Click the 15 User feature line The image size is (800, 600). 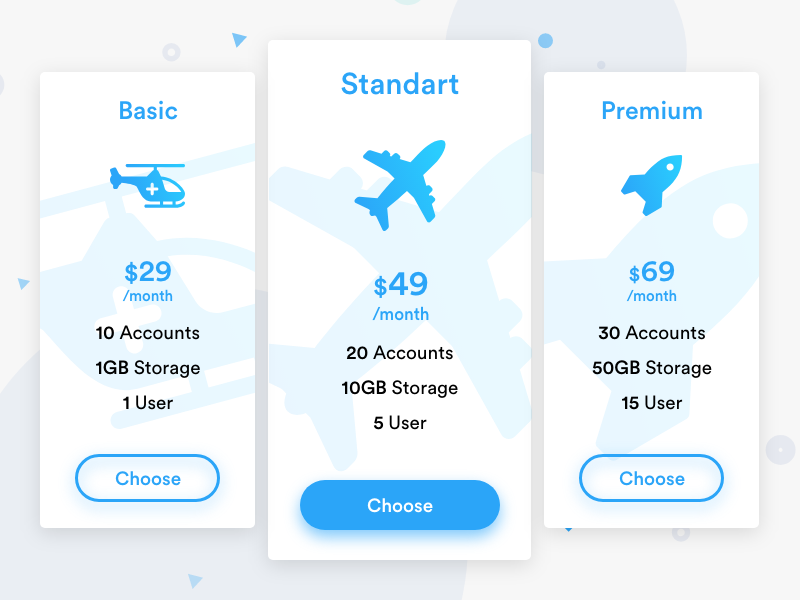[x=651, y=403]
